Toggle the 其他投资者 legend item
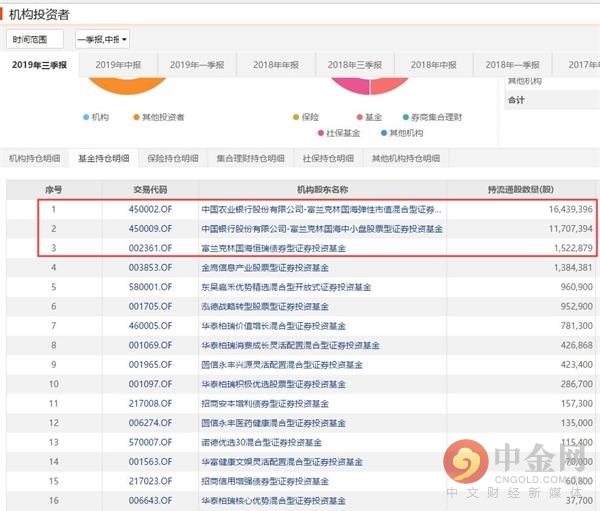Image resolution: width=600 pixels, height=511 pixels. tap(159, 117)
